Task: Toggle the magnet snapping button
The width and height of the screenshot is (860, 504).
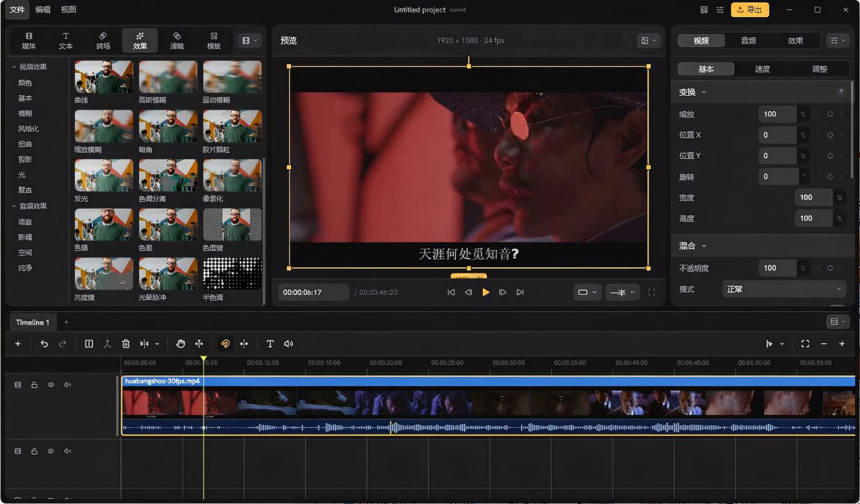Action: pyautogui.click(x=225, y=343)
